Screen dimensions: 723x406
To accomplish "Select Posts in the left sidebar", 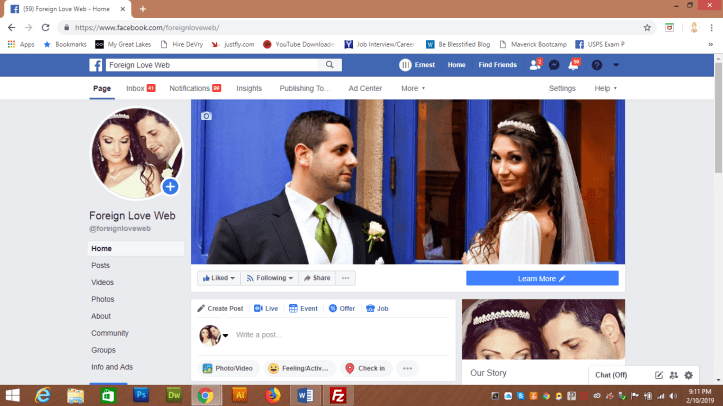I will click(x=101, y=265).
